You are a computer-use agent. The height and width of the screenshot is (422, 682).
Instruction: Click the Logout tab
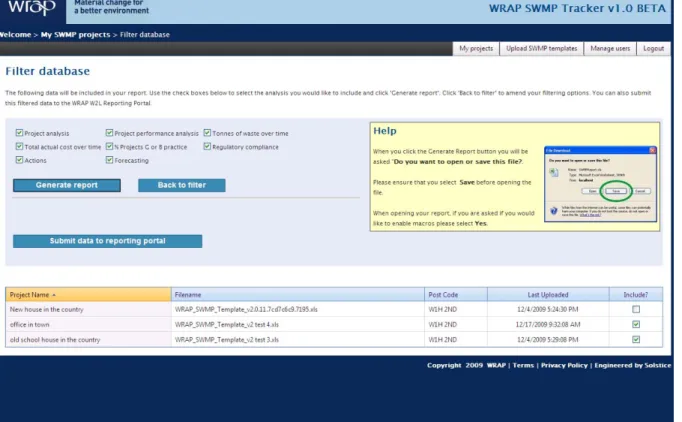coord(653,48)
